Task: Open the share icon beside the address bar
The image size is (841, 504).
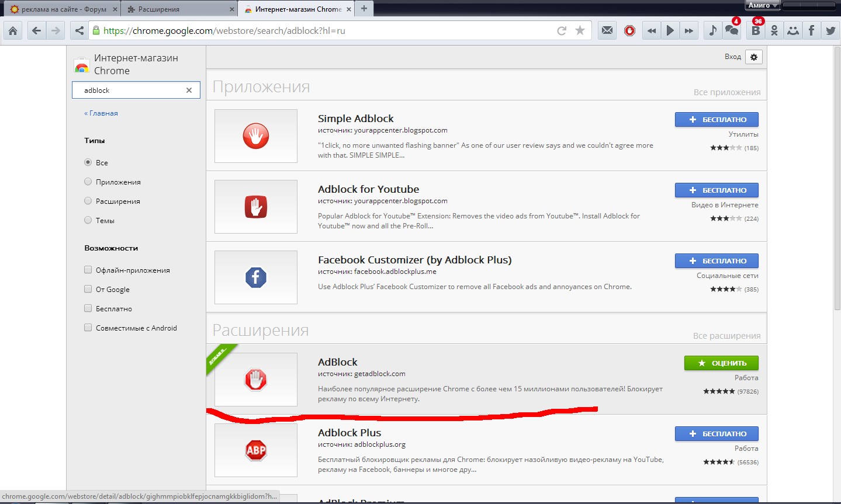Action: click(79, 30)
